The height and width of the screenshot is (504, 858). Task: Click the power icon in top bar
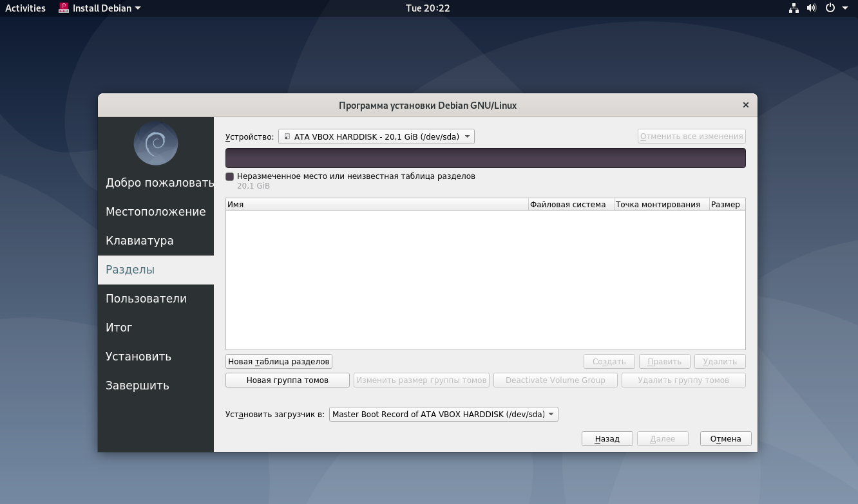[830, 8]
